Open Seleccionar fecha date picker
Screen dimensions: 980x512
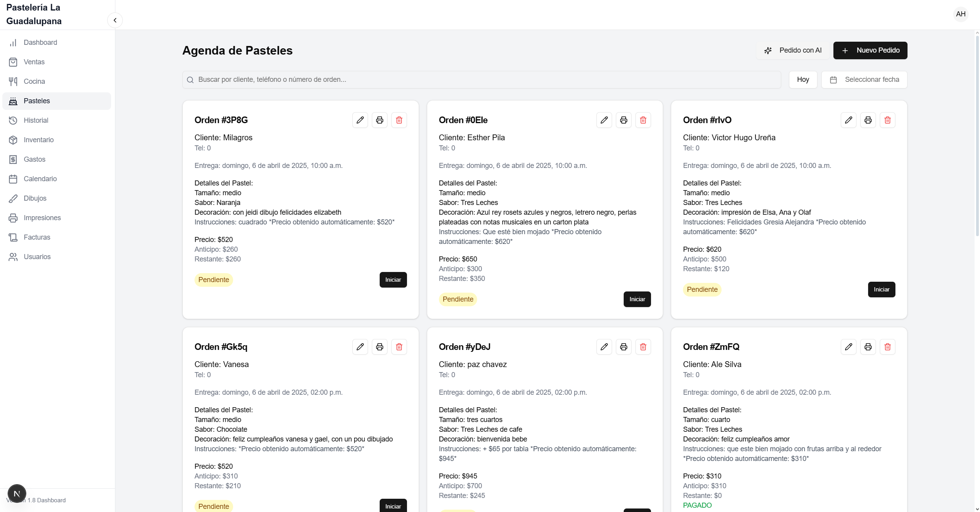[x=864, y=79]
